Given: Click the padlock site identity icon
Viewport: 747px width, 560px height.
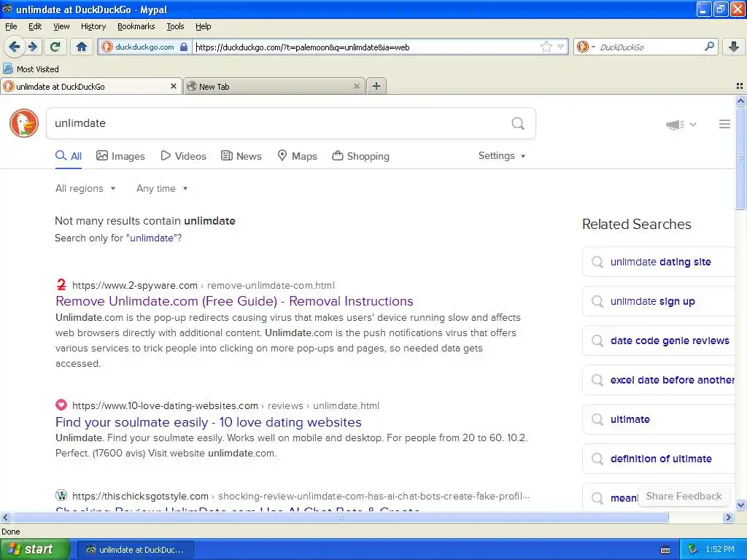Looking at the screenshot, I should pos(183,47).
